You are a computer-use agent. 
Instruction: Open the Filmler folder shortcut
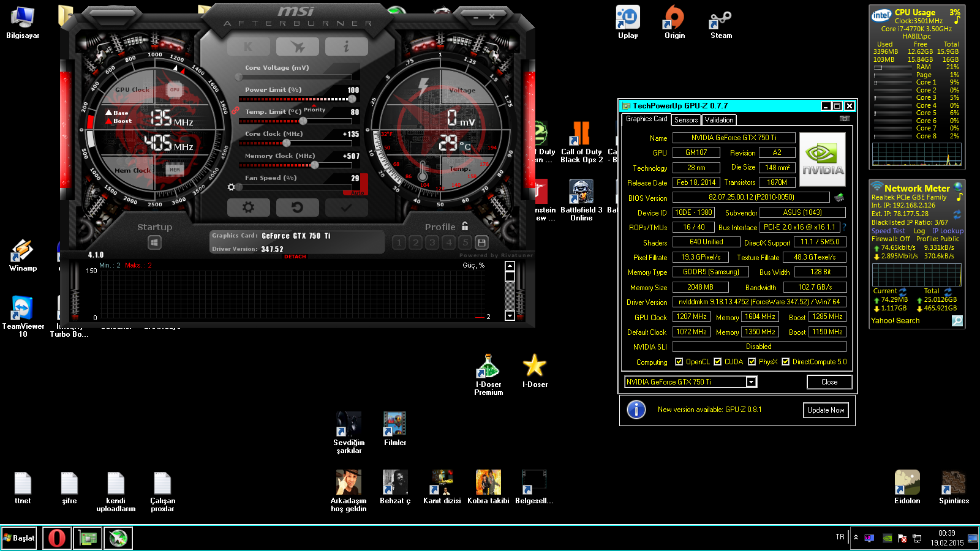point(395,429)
